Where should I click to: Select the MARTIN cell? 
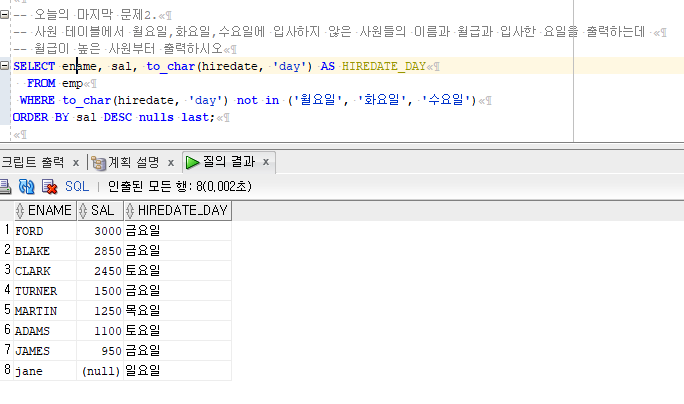click(x=45, y=311)
